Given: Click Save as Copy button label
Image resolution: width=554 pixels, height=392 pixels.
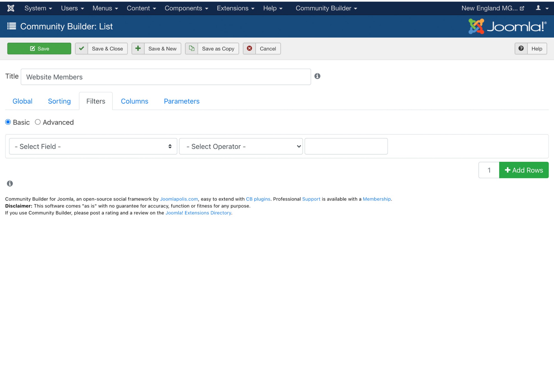Looking at the screenshot, I should tap(218, 49).
